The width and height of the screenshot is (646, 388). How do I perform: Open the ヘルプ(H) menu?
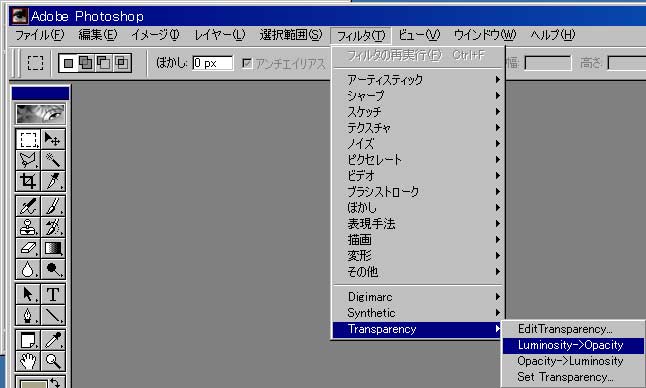(552, 35)
